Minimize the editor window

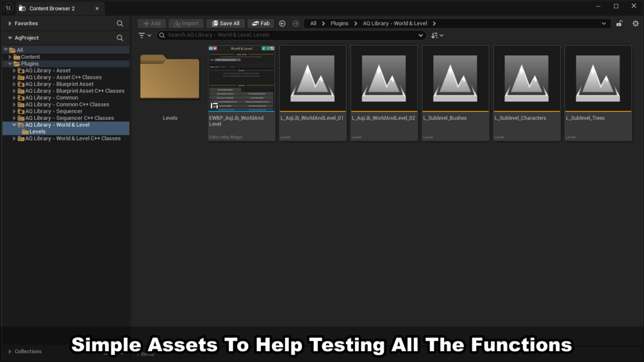[599, 6]
